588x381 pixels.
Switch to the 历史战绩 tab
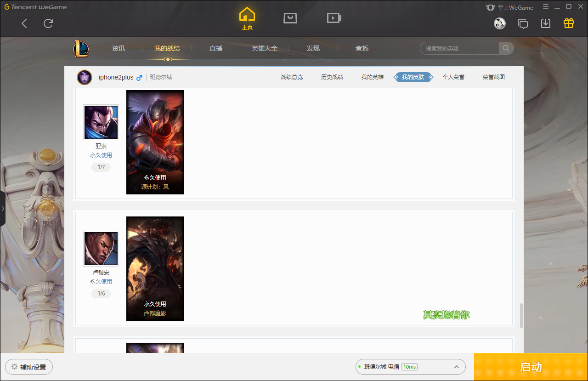(x=332, y=77)
